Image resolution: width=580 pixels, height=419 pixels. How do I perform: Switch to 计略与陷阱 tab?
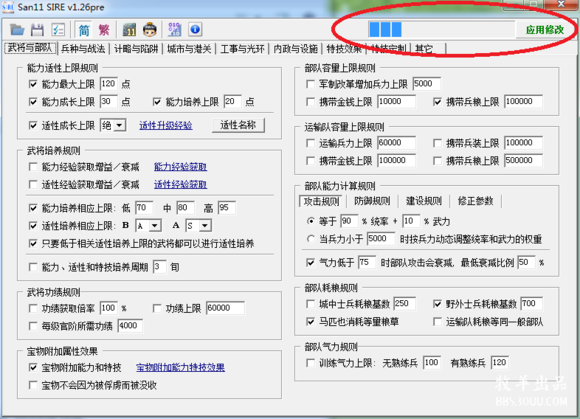[136, 49]
